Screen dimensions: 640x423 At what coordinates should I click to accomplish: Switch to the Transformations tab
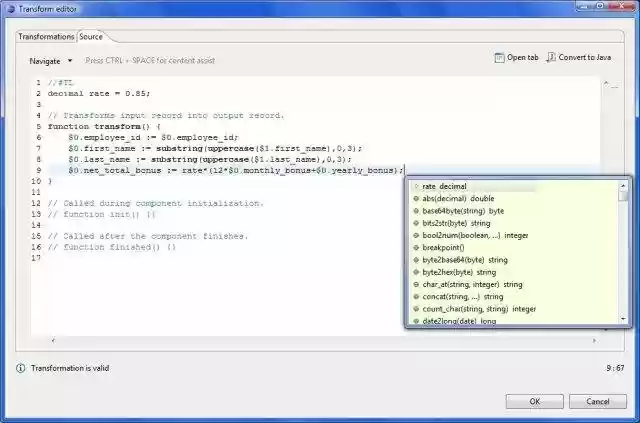(46, 36)
